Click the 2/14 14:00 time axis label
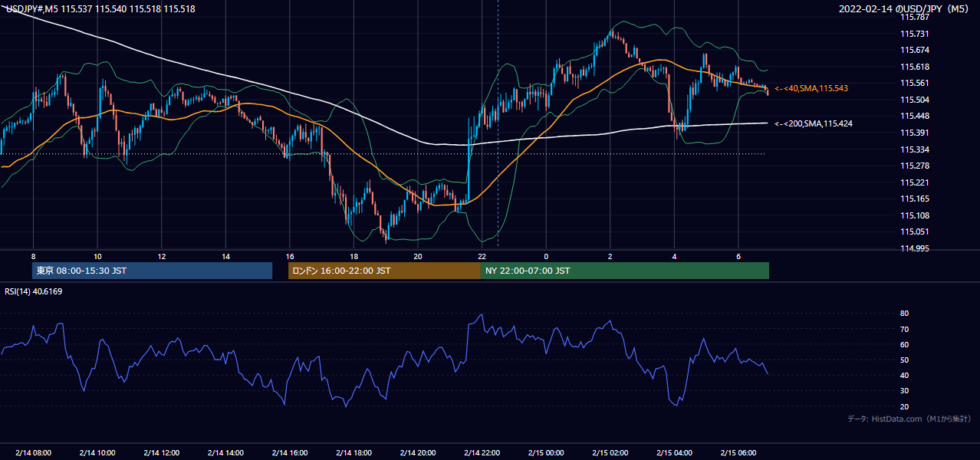 (225, 452)
